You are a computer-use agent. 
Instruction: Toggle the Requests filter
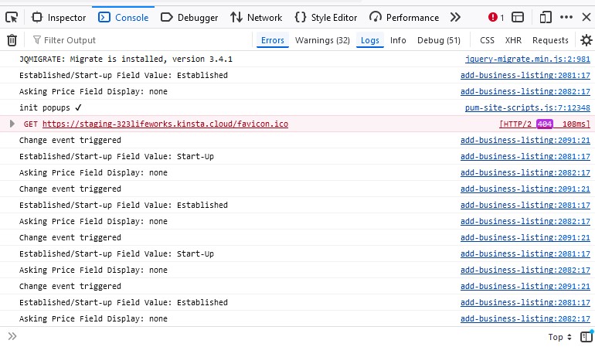point(550,40)
